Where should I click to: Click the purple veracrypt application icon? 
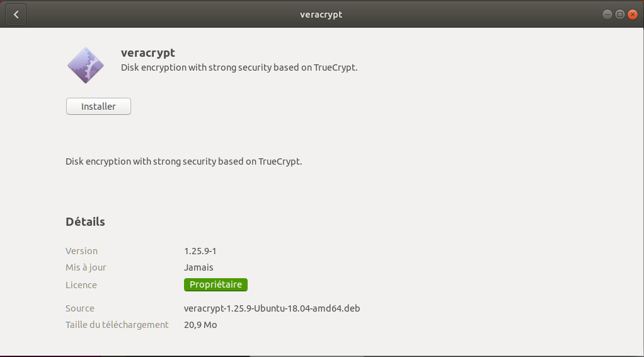point(86,65)
